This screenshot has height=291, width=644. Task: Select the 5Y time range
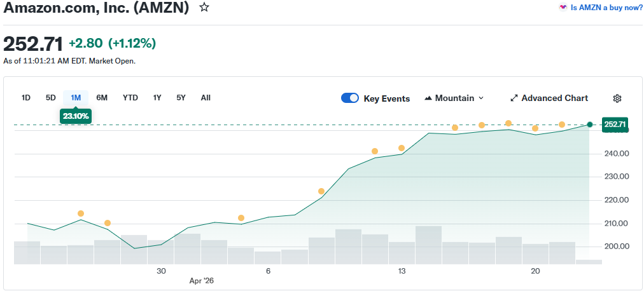(x=181, y=98)
